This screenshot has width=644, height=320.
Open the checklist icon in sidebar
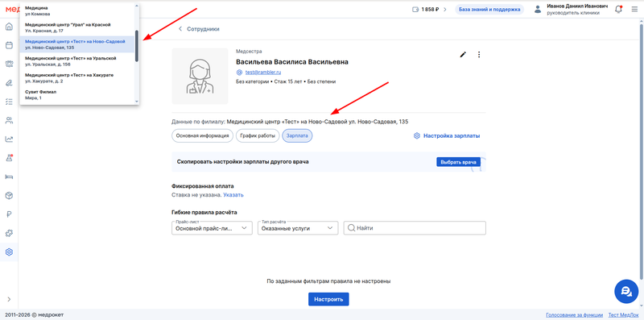point(9,102)
